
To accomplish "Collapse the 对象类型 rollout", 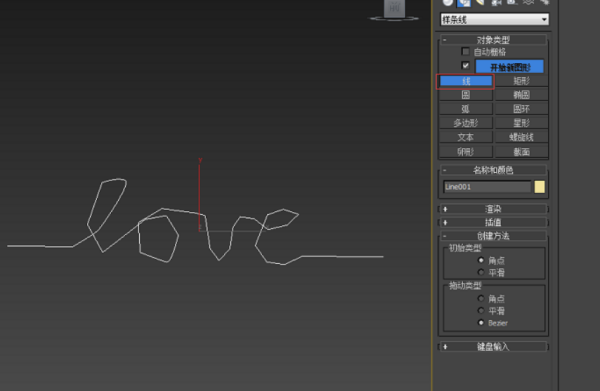I will coord(493,40).
